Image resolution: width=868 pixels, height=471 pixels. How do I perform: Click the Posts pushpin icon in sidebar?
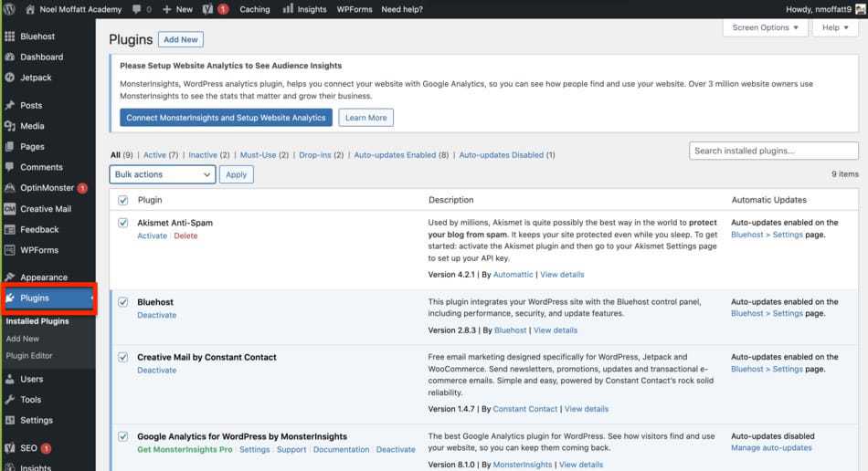click(x=9, y=105)
